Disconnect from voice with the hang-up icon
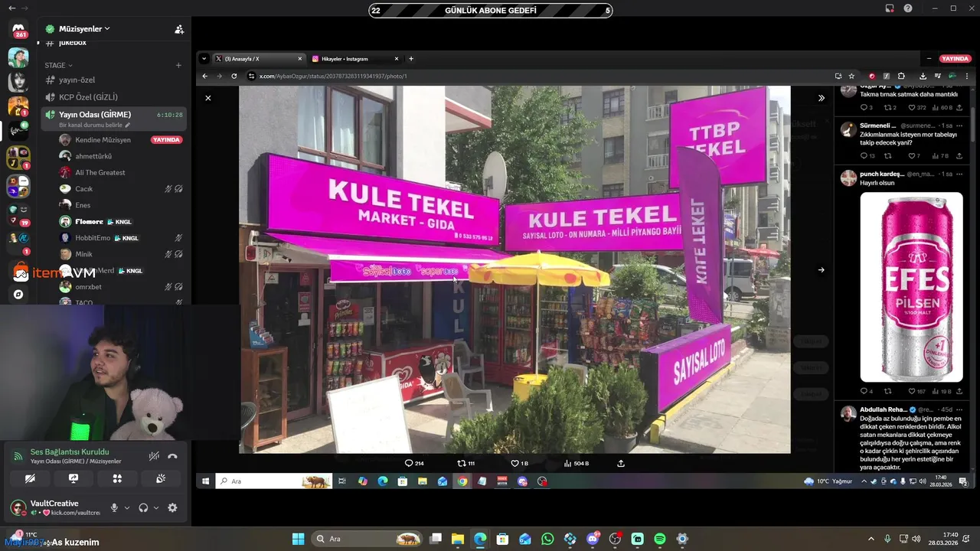 (x=172, y=456)
